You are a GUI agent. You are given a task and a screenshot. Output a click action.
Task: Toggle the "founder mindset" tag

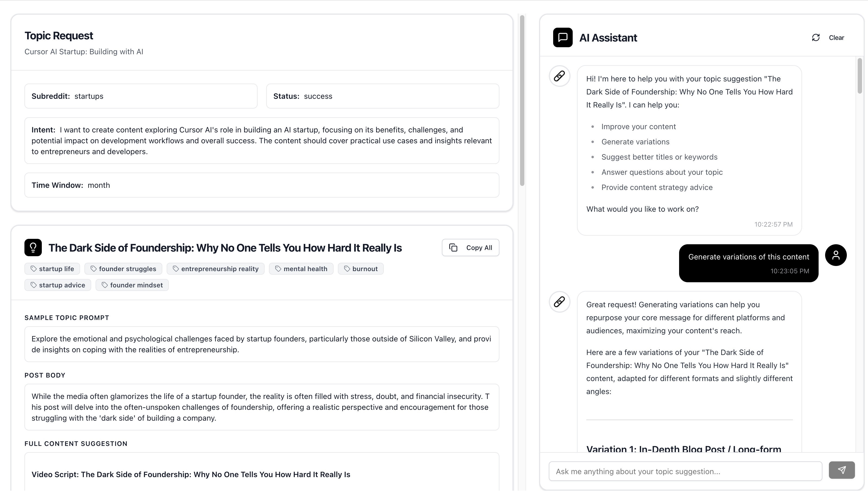point(132,285)
